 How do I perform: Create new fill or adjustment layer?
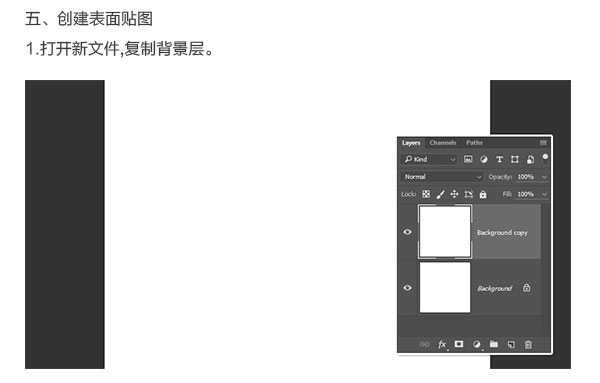[x=476, y=344]
